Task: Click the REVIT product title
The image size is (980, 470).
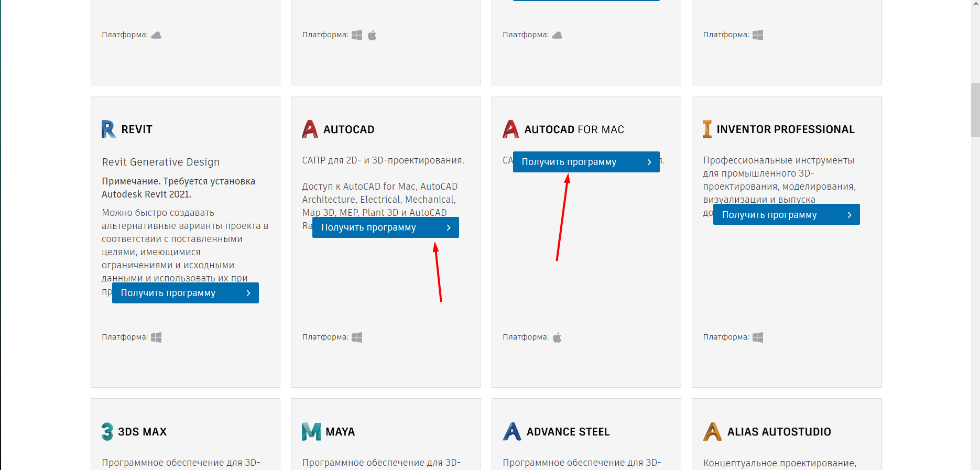Action: point(137,129)
